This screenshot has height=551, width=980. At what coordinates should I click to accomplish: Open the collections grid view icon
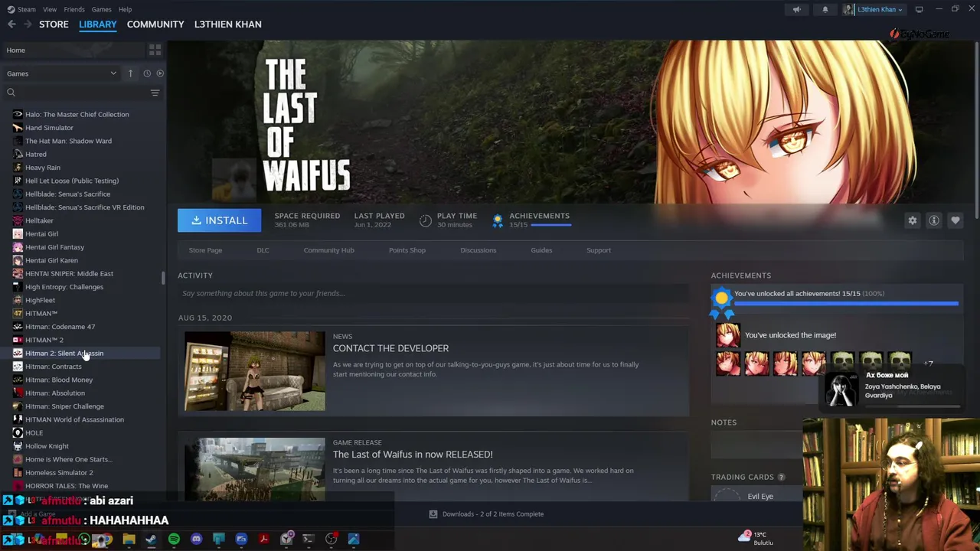155,50
